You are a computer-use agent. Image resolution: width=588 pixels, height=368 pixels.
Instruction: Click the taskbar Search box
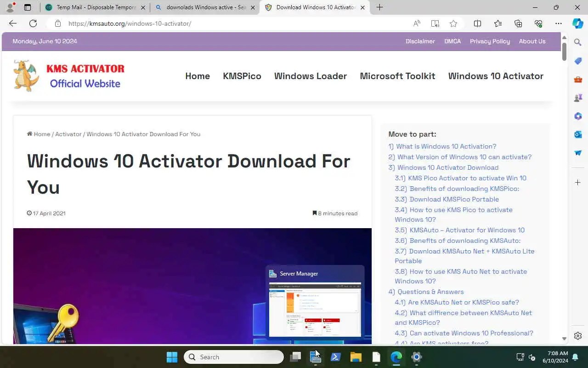click(x=234, y=357)
